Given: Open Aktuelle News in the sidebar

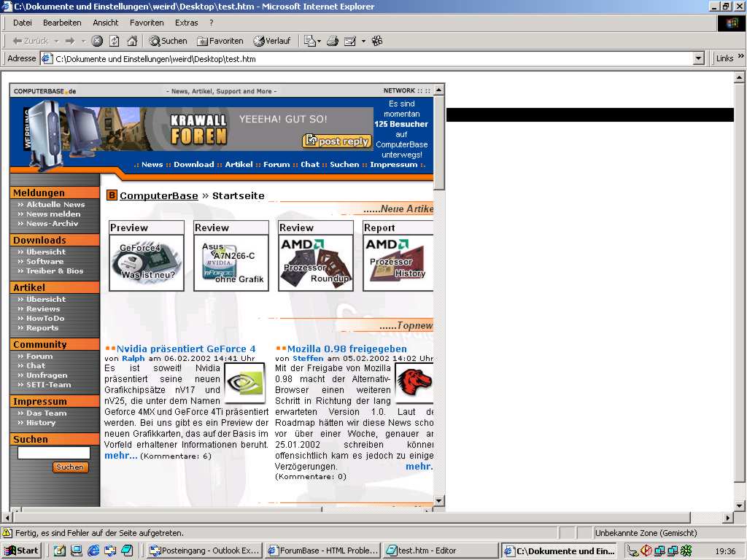Looking at the screenshot, I should (55, 204).
